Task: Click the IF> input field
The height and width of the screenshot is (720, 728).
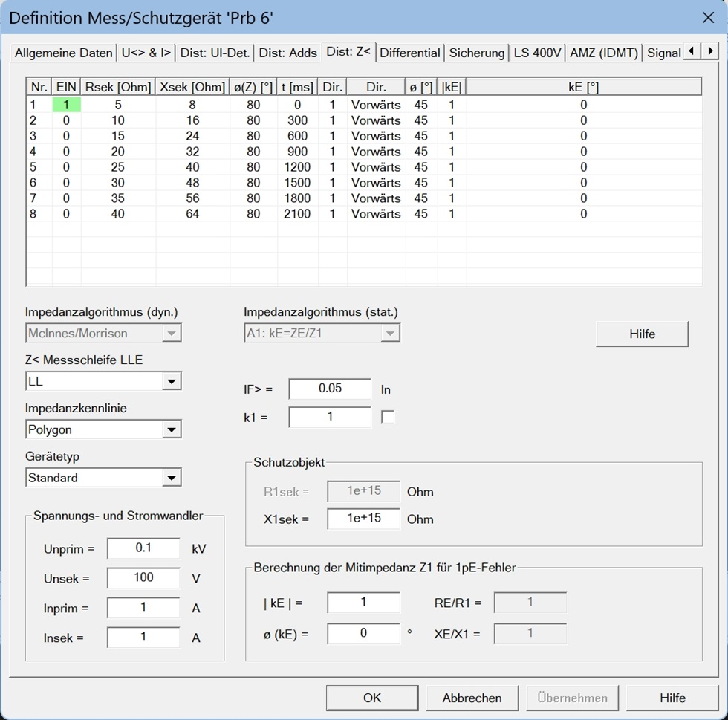Action: [329, 389]
